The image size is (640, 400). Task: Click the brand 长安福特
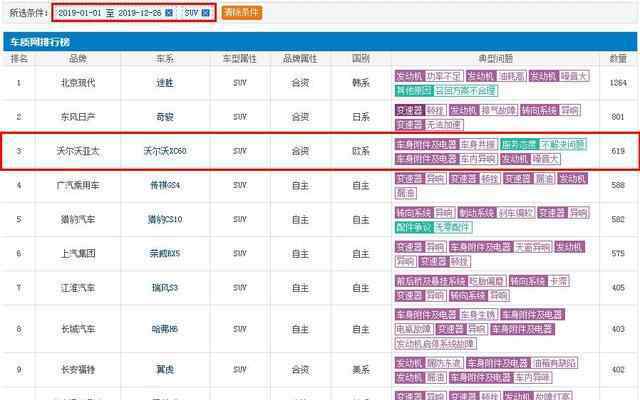pyautogui.click(x=78, y=370)
